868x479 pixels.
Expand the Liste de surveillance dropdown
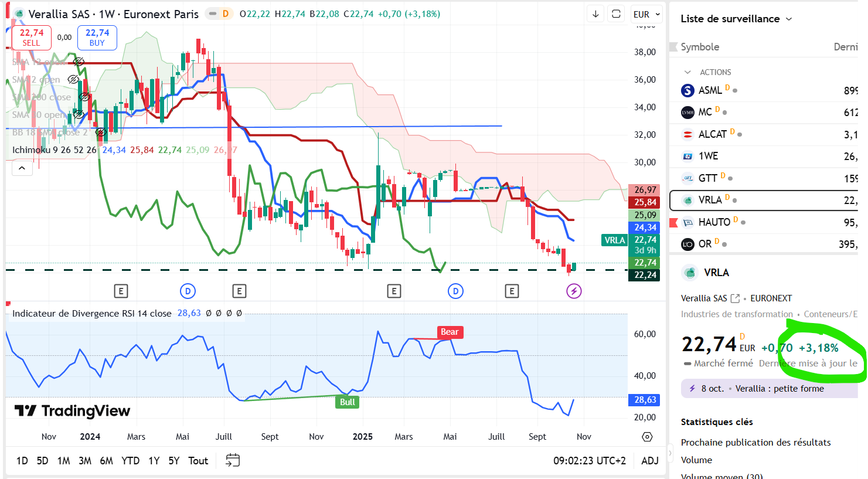click(789, 19)
